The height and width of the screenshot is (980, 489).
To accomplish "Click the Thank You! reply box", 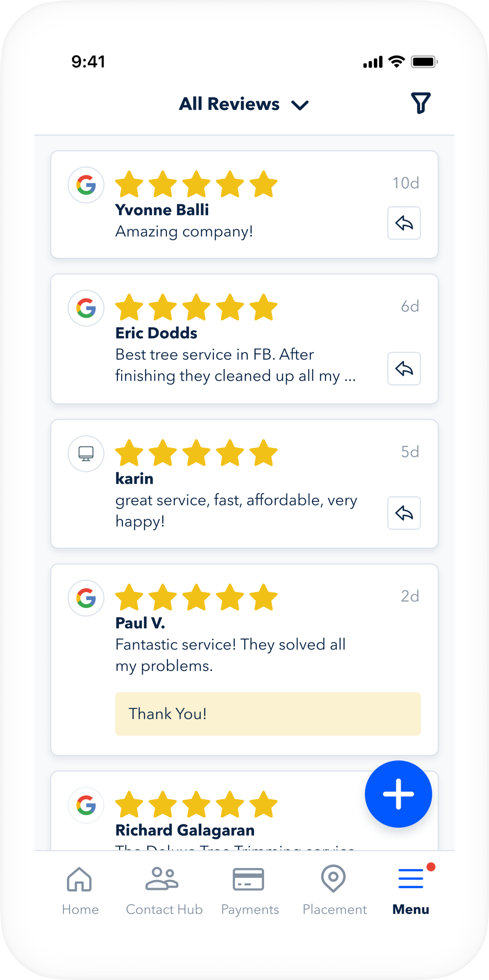I will point(268,714).
